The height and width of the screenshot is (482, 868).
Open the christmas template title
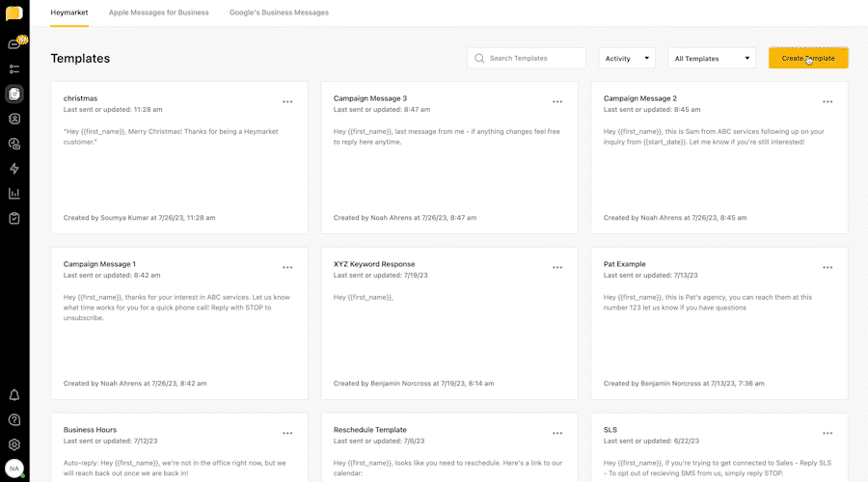tap(80, 98)
